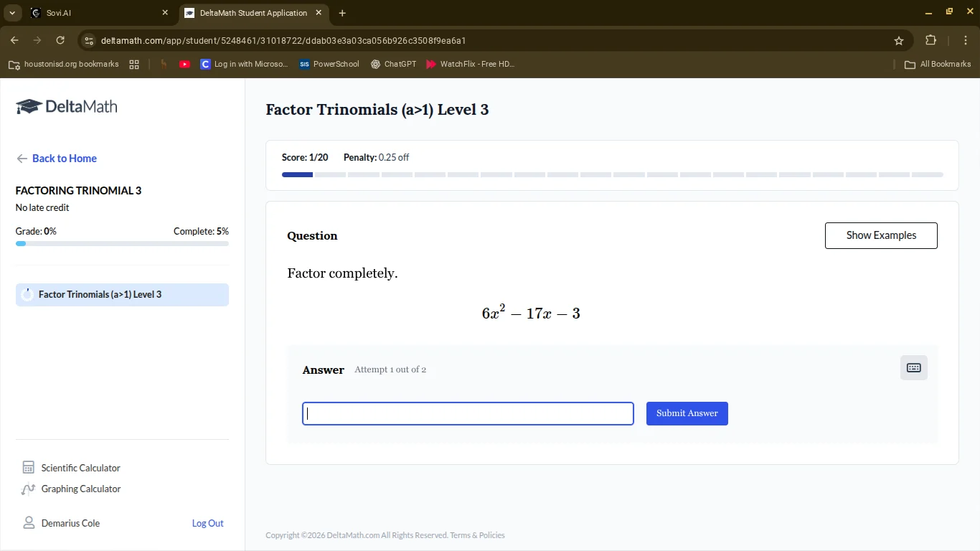Viewport: 980px width, 551px height.
Task: Open the Terms & Policies link
Action: [x=477, y=535]
